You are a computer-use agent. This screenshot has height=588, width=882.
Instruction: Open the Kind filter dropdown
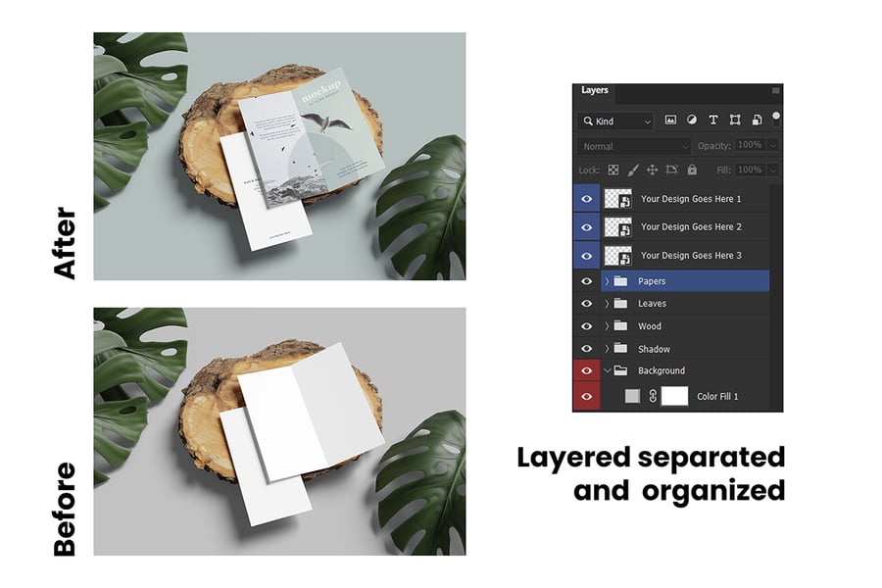click(x=615, y=122)
